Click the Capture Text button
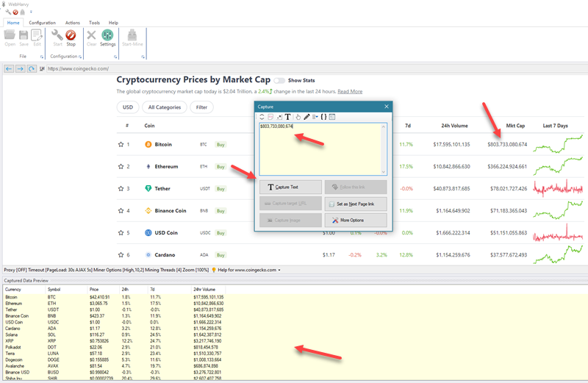The width and height of the screenshot is (588, 383). tap(289, 187)
